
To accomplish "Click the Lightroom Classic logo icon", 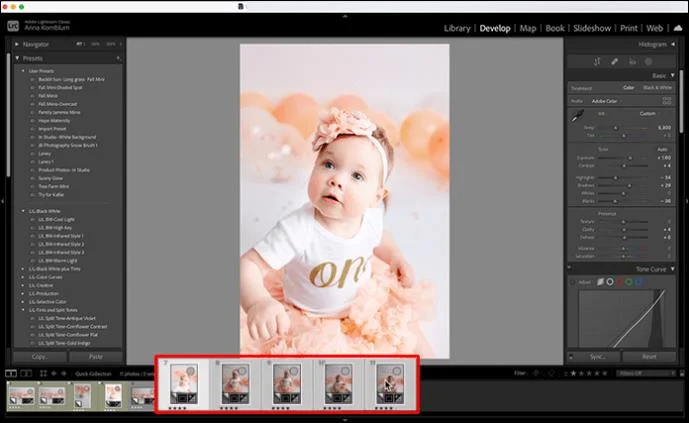I will 11,27.
